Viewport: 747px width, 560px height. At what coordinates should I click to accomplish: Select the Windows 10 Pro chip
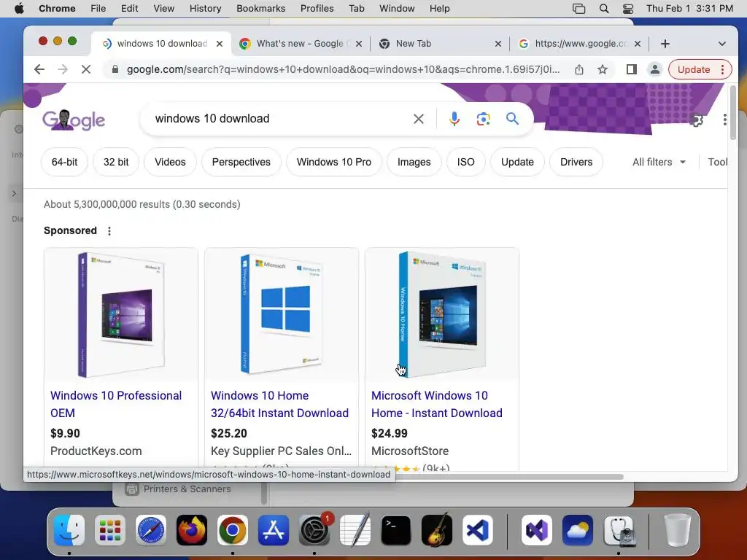tap(334, 162)
